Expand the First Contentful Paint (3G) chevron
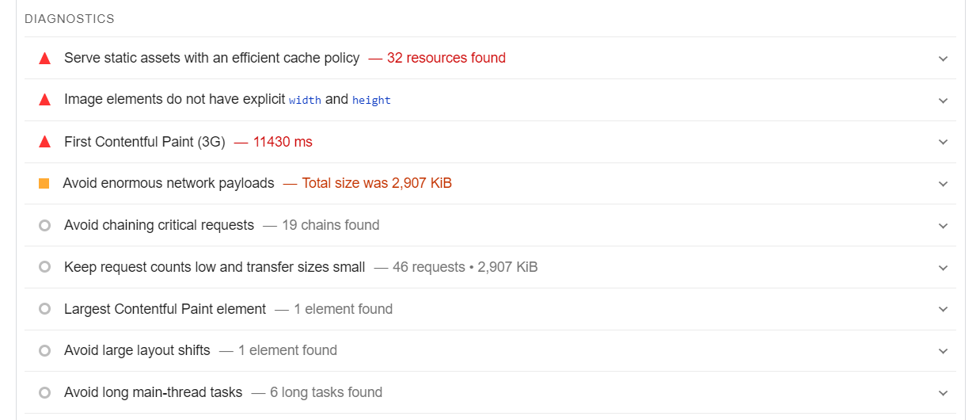The image size is (980, 420). tap(943, 142)
